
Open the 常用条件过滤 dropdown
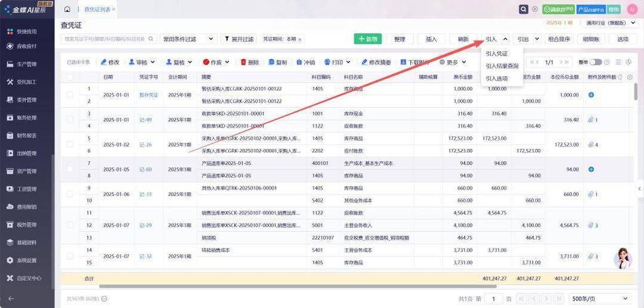pos(188,39)
